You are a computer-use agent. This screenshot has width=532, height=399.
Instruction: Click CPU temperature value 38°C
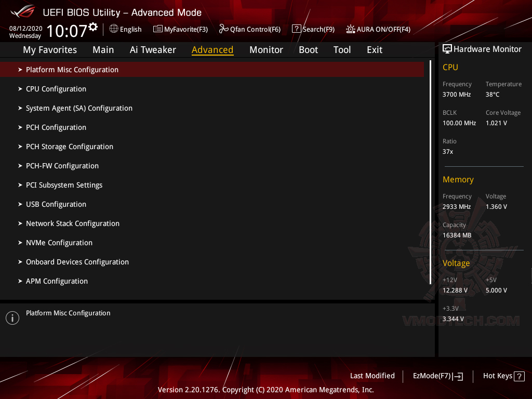pos(493,95)
